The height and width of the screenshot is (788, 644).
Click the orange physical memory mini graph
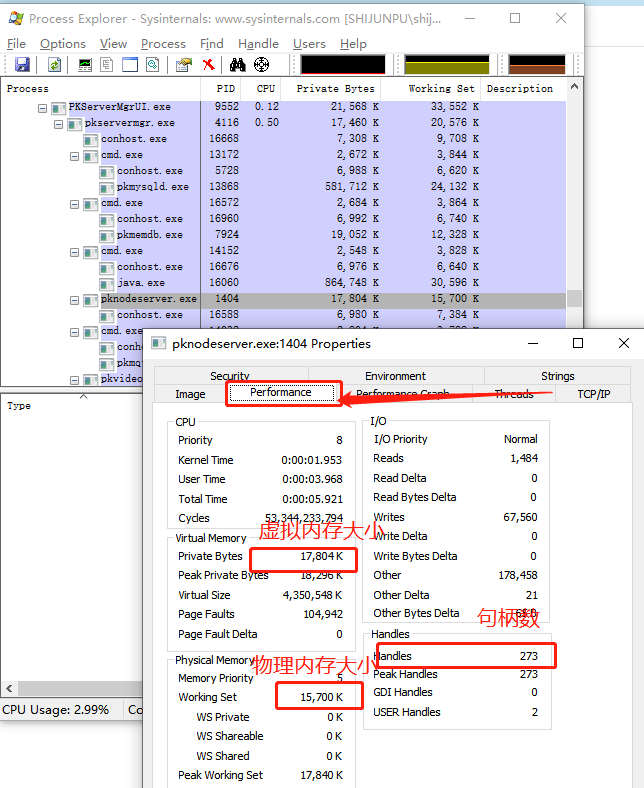pos(537,64)
